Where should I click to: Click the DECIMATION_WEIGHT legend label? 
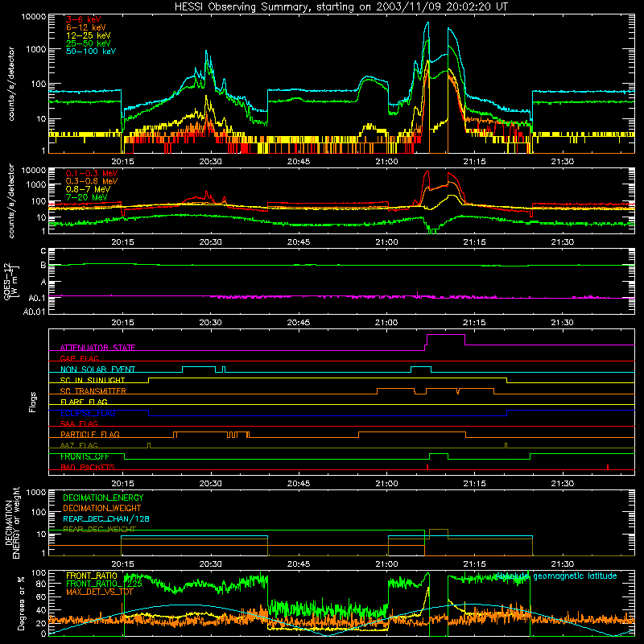pyautogui.click(x=102, y=508)
